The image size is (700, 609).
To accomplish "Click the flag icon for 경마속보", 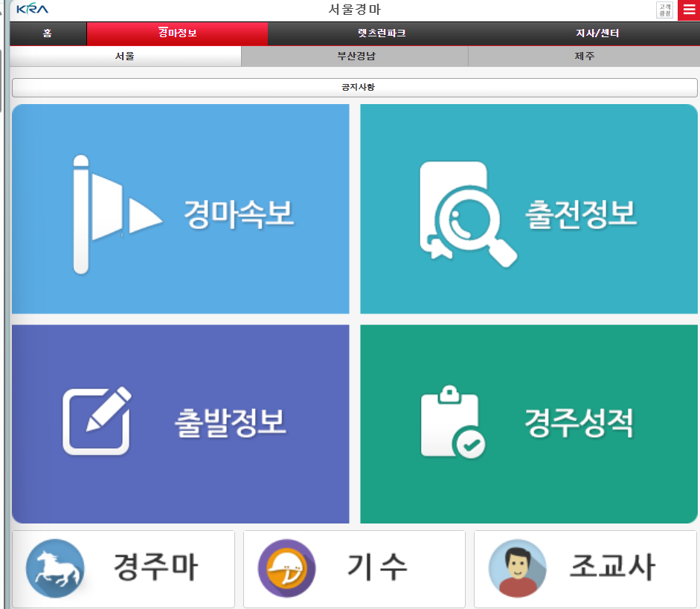I will tap(117, 215).
